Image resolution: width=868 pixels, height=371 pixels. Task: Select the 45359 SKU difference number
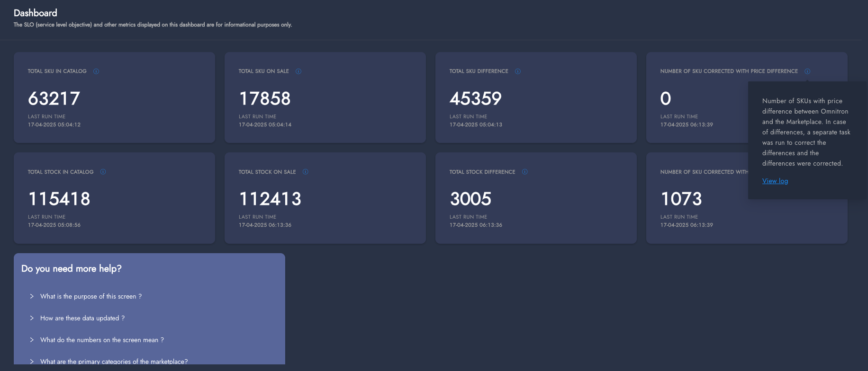pyautogui.click(x=475, y=98)
